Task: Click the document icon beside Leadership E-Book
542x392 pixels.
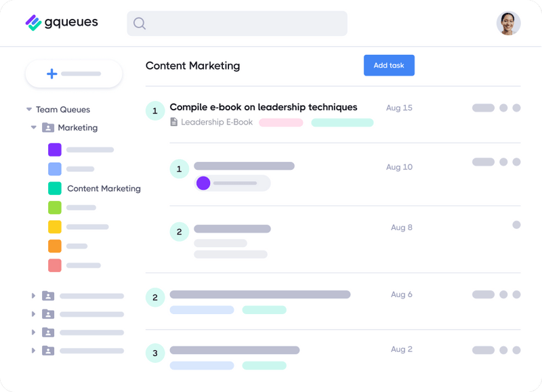Action: pos(171,122)
